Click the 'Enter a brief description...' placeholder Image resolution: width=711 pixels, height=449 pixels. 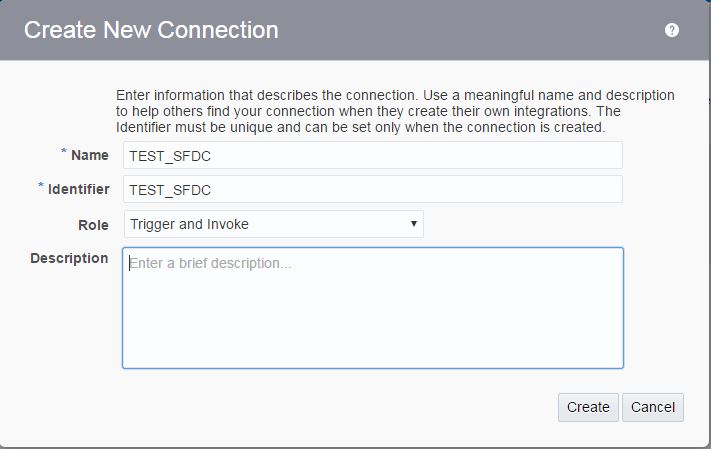pos(210,264)
